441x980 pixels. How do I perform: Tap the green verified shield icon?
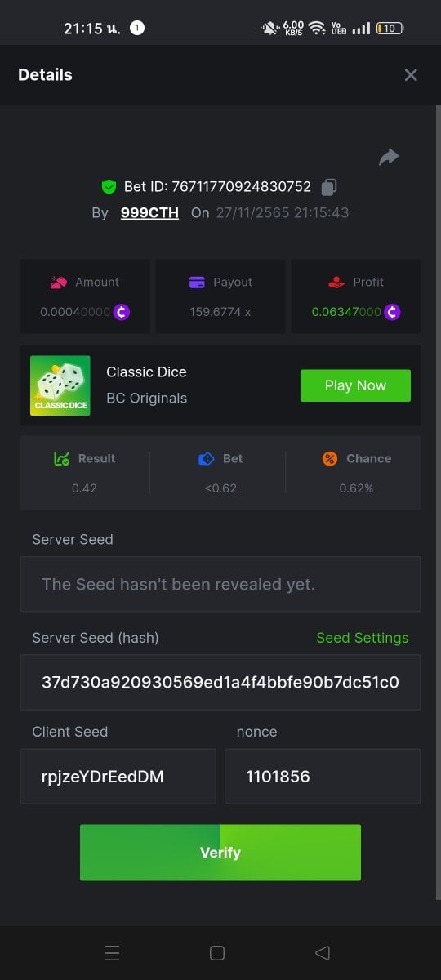pyautogui.click(x=109, y=187)
